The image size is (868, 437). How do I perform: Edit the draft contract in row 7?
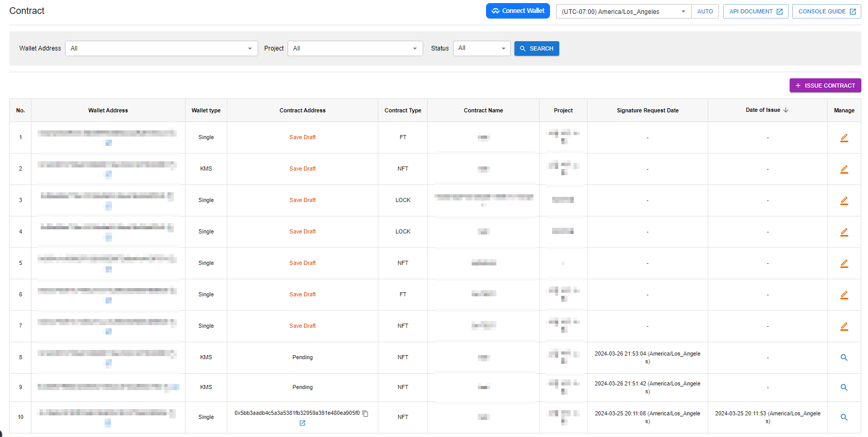[x=844, y=326]
